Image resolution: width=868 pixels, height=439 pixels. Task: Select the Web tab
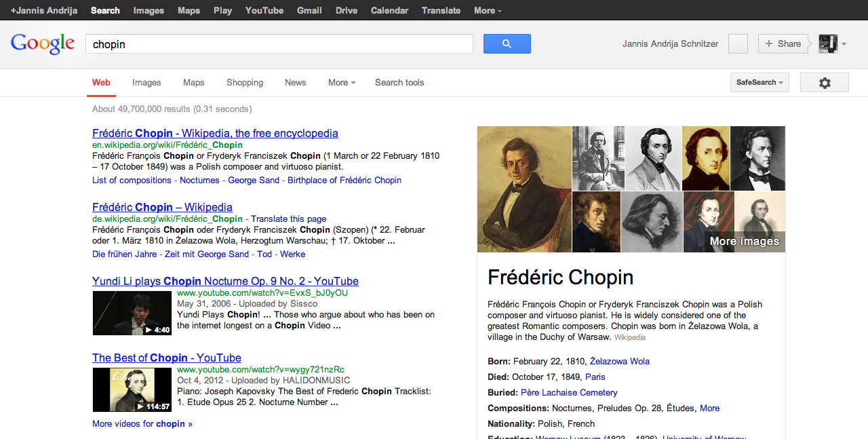tap(101, 83)
